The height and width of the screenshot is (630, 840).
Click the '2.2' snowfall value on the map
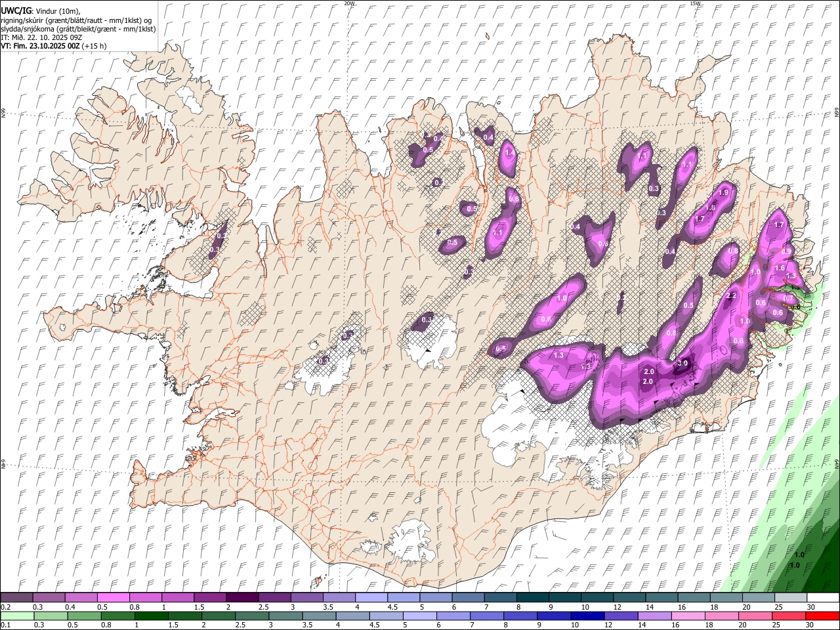click(732, 296)
